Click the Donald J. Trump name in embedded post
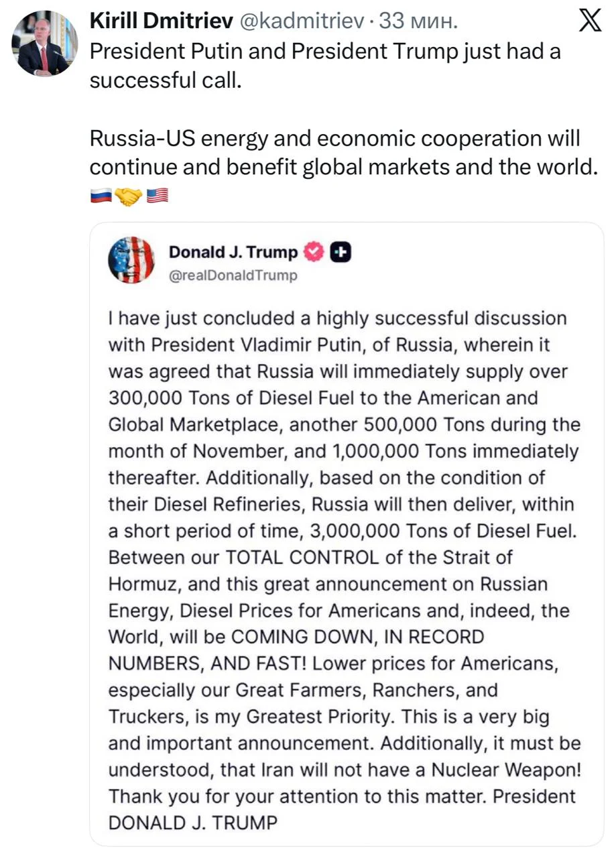 click(233, 252)
